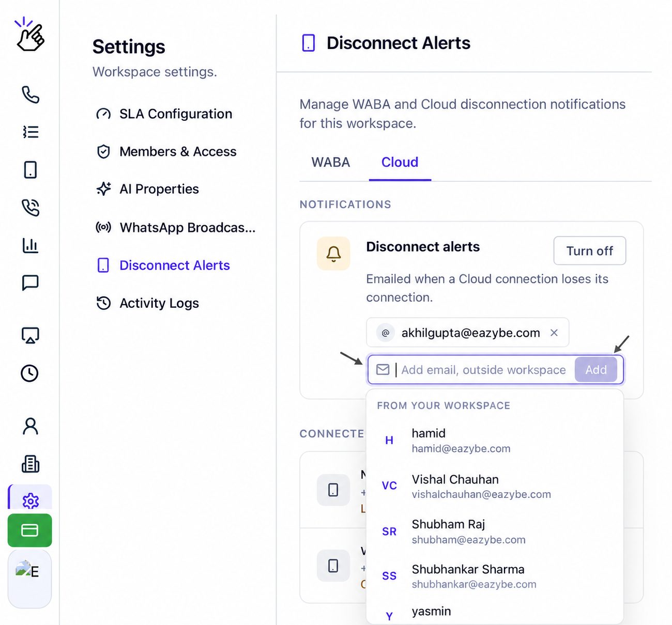The width and height of the screenshot is (672, 625).
Task: Select Disconnect Alerts in settings menu
Action: pyautogui.click(x=163, y=265)
